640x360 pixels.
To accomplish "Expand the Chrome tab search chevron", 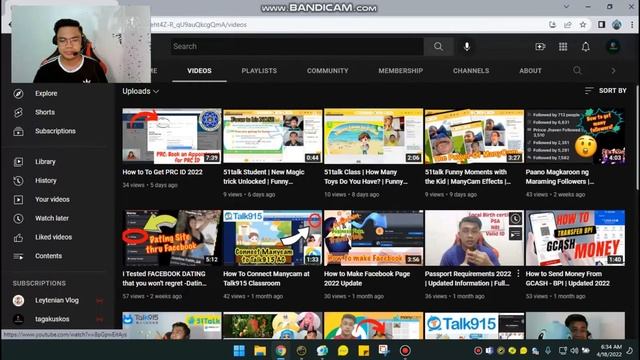I will click(566, 7).
